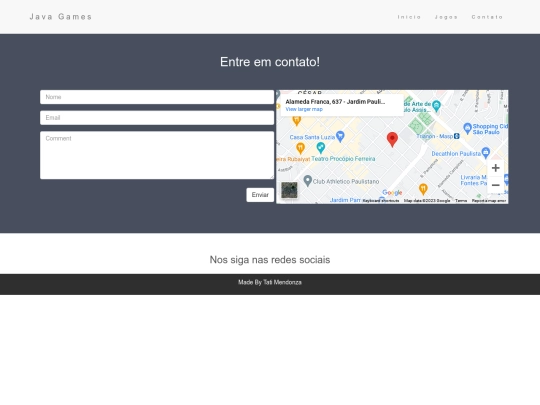540x405 pixels.
Task: Open the Keyboard shortcuts map link
Action: pyautogui.click(x=381, y=200)
